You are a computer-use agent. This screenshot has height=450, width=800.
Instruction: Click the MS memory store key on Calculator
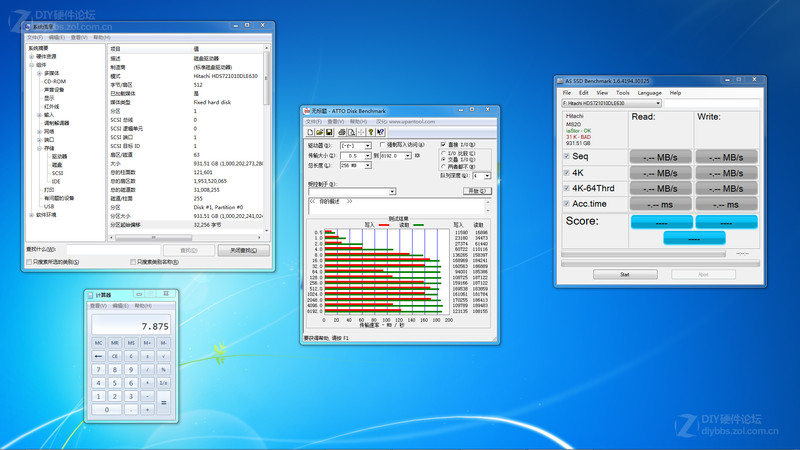[x=131, y=343]
